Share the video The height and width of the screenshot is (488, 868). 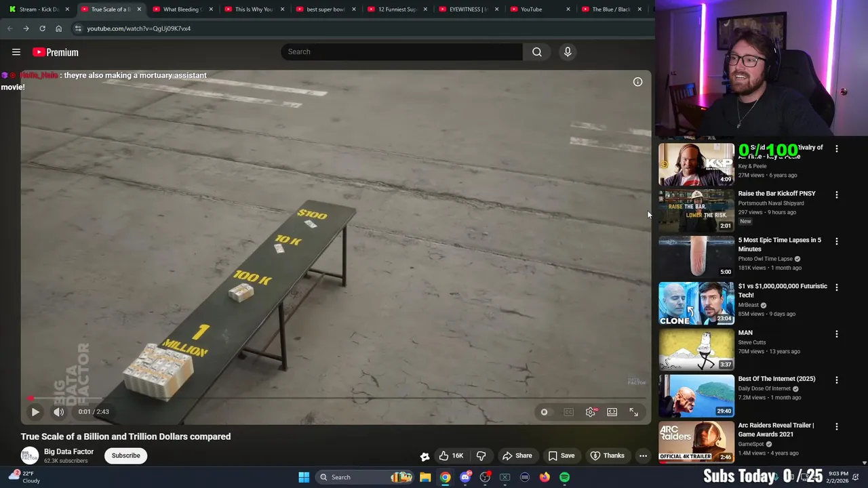pos(517,455)
